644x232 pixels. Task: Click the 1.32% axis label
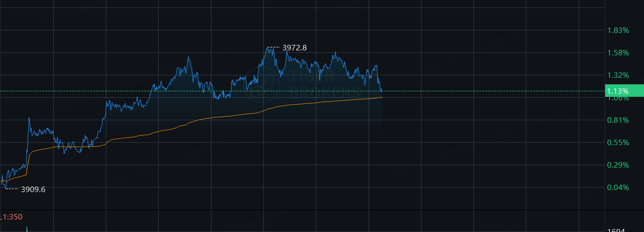click(x=618, y=75)
